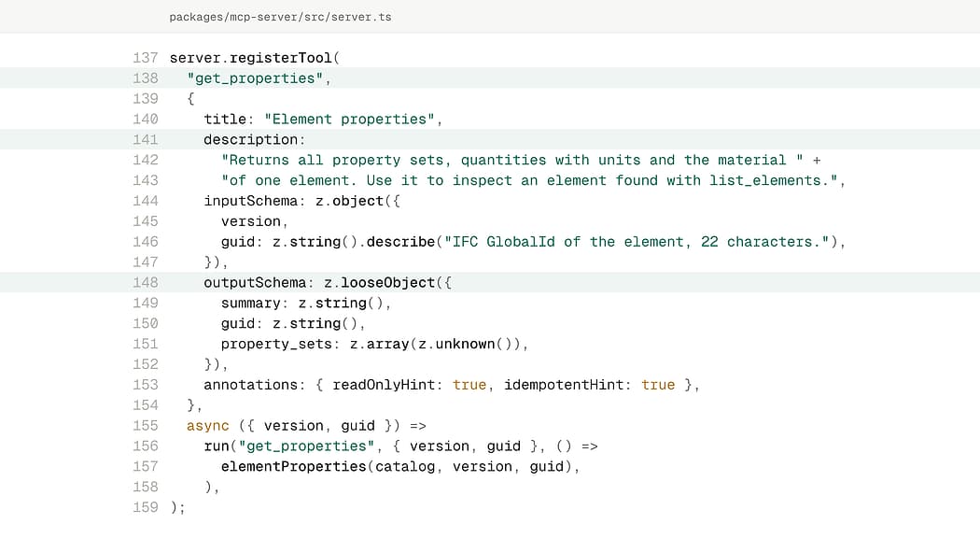Click line number 152
Viewport: 980px width, 552px height.
click(x=145, y=364)
